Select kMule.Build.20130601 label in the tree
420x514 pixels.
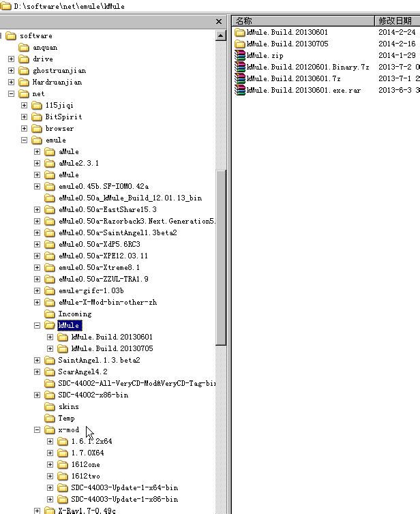pos(112,337)
